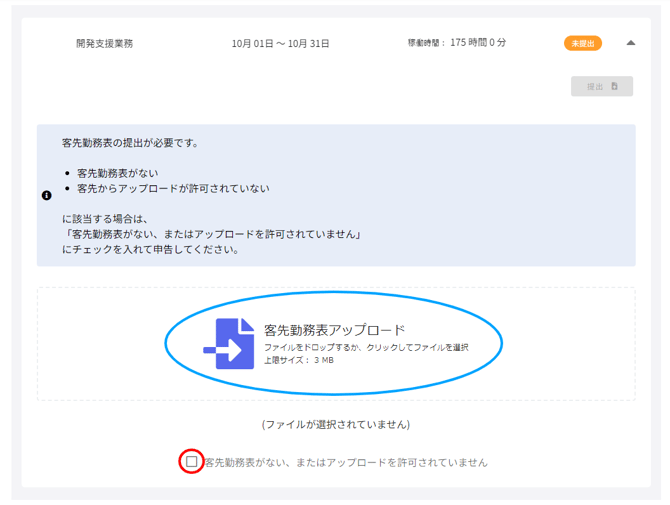Click the bullet 客先からアップロードが許可されていない

click(x=173, y=188)
